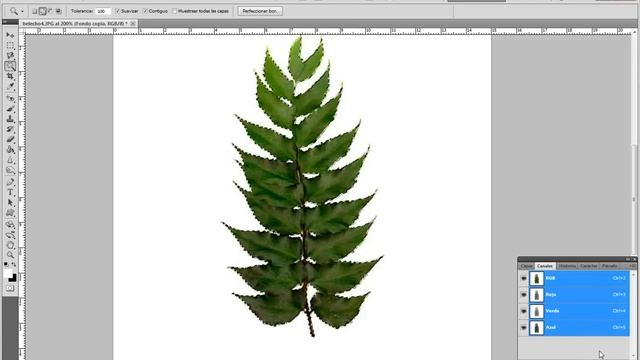Select the Crop tool

pyautogui.click(x=10, y=76)
